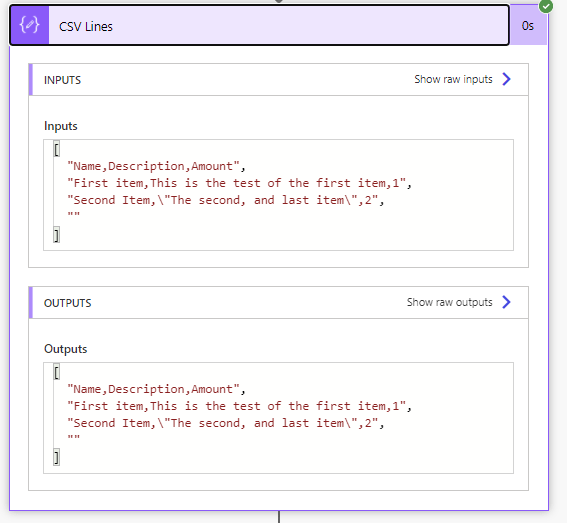Click the OUTPUTS section heading
This screenshot has width=567, height=523.
[68, 303]
